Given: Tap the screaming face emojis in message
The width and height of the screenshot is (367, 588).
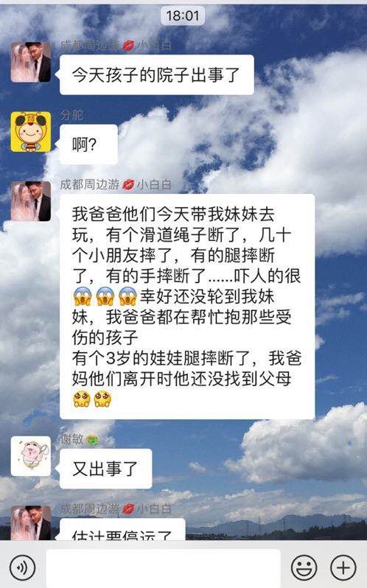Looking at the screenshot, I should (x=105, y=297).
